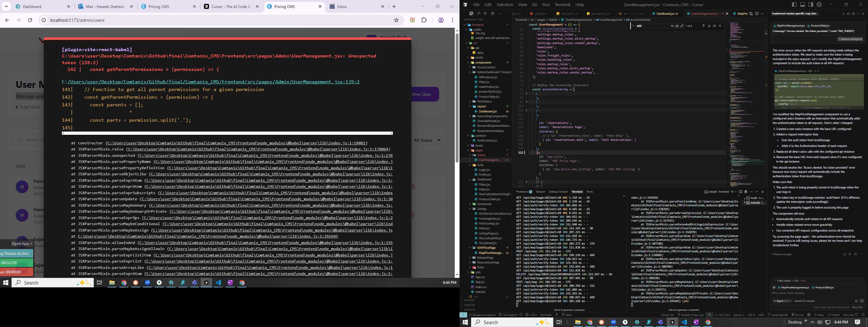Toggle Match Case in find widget
This screenshot has height=327, width=868.
[672, 26]
